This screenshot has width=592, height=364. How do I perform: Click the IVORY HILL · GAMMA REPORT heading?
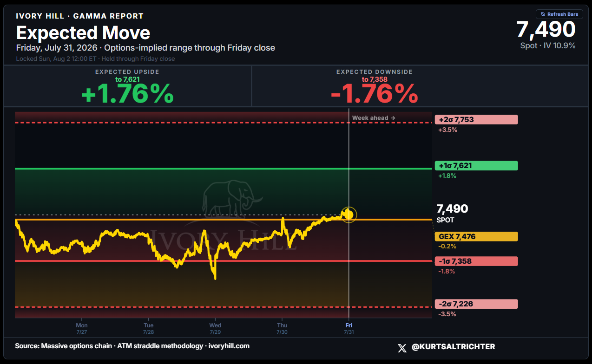pyautogui.click(x=79, y=16)
